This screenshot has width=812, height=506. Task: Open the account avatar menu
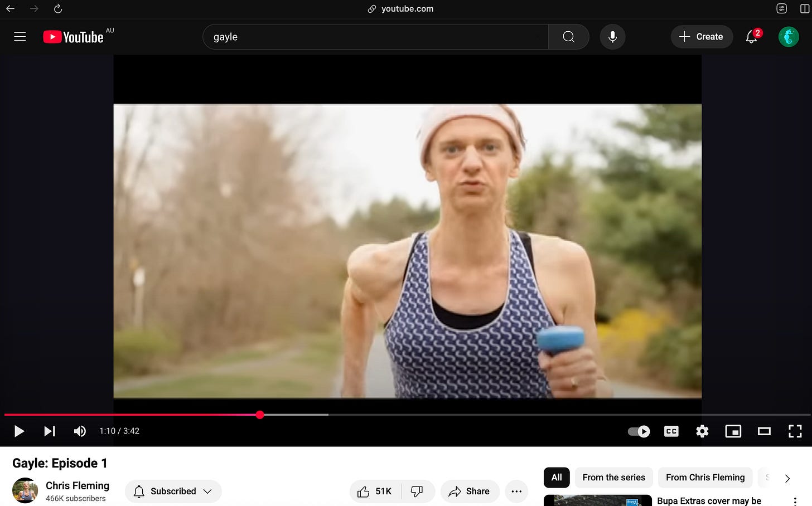point(789,37)
